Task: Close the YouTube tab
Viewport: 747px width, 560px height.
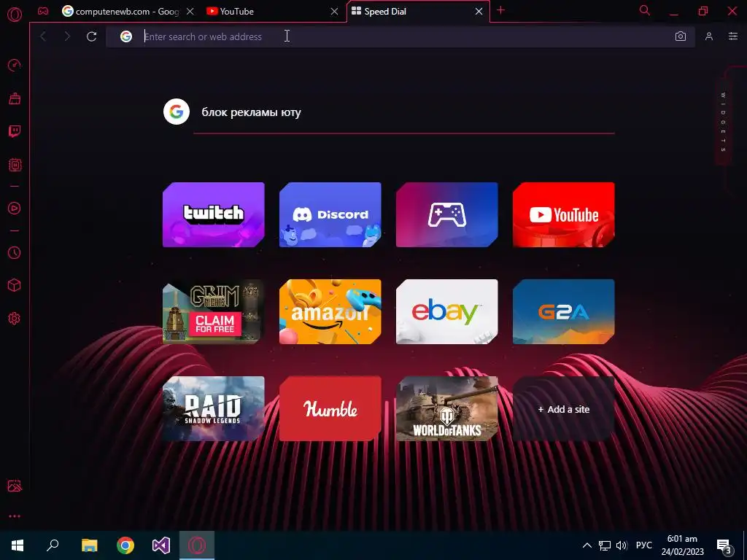Action: point(334,12)
